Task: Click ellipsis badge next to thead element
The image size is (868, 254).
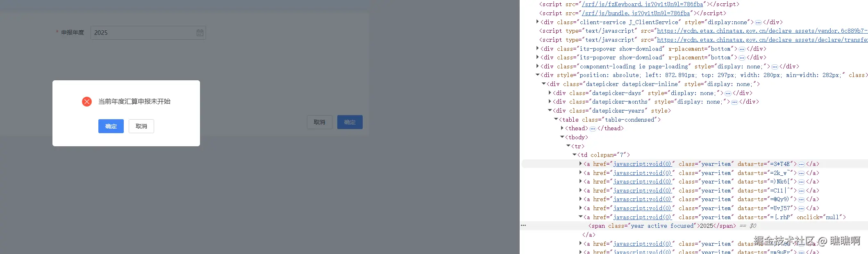Action: click(593, 129)
